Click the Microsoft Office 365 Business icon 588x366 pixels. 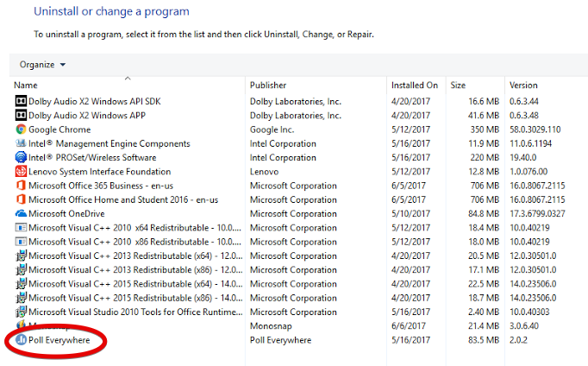coord(21,186)
